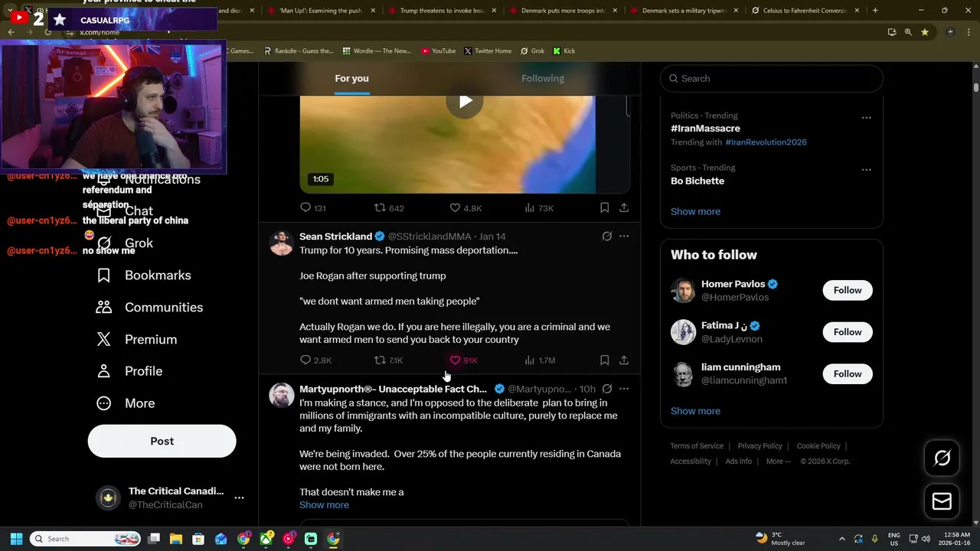980x551 pixels.
Task: View analytics of the 73K views post
Action: pyautogui.click(x=539, y=208)
